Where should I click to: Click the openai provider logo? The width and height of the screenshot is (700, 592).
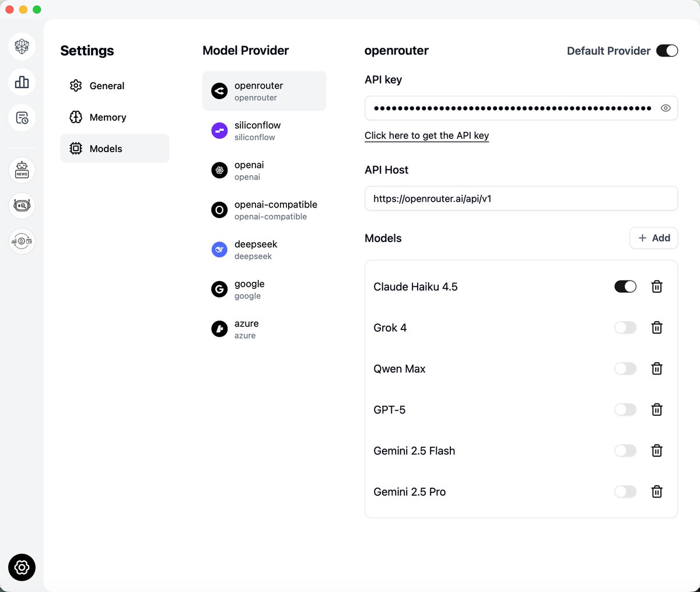click(x=219, y=170)
